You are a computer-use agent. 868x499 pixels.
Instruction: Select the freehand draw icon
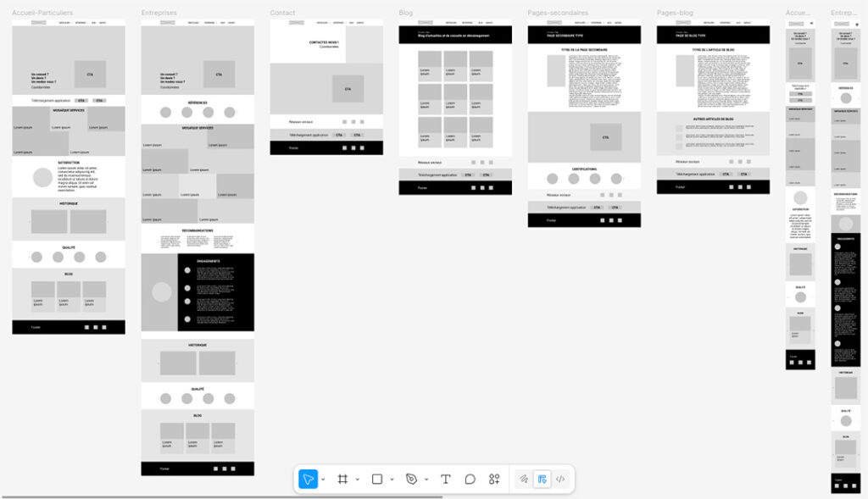click(523, 480)
